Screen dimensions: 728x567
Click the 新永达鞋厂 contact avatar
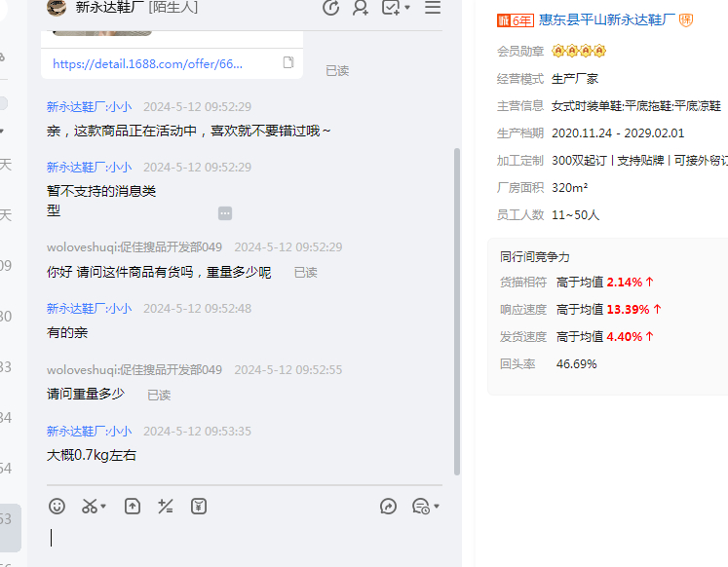57,8
